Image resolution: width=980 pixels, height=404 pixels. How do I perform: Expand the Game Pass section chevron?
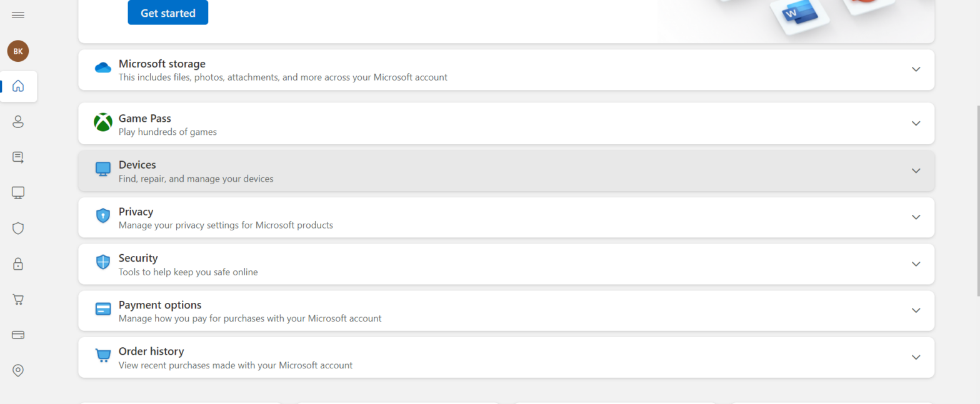tap(916, 124)
